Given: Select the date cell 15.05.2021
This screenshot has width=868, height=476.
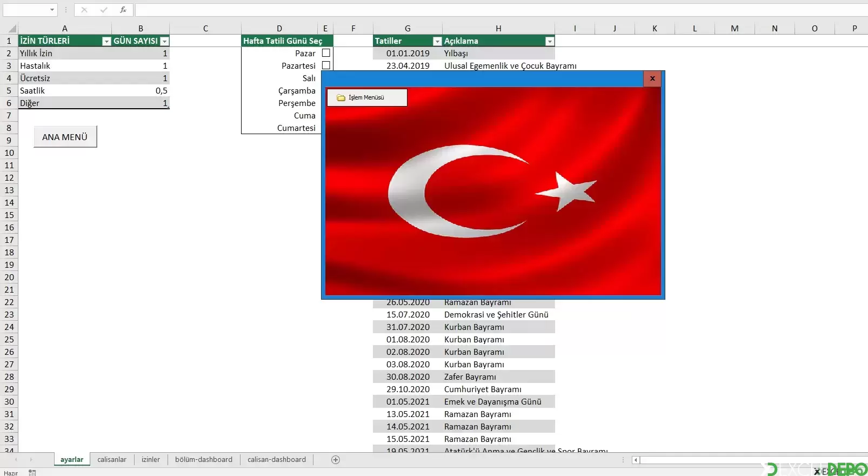Looking at the screenshot, I should click(408, 439).
